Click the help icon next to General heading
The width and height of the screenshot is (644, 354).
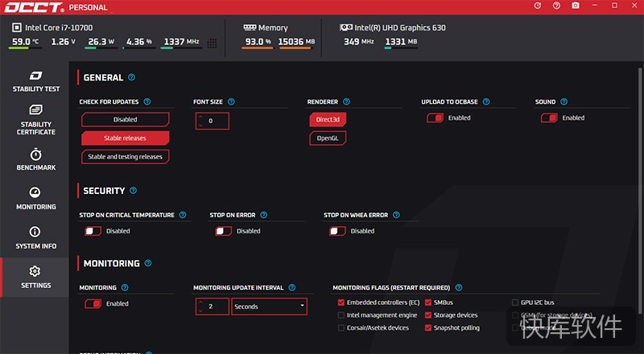click(x=131, y=77)
